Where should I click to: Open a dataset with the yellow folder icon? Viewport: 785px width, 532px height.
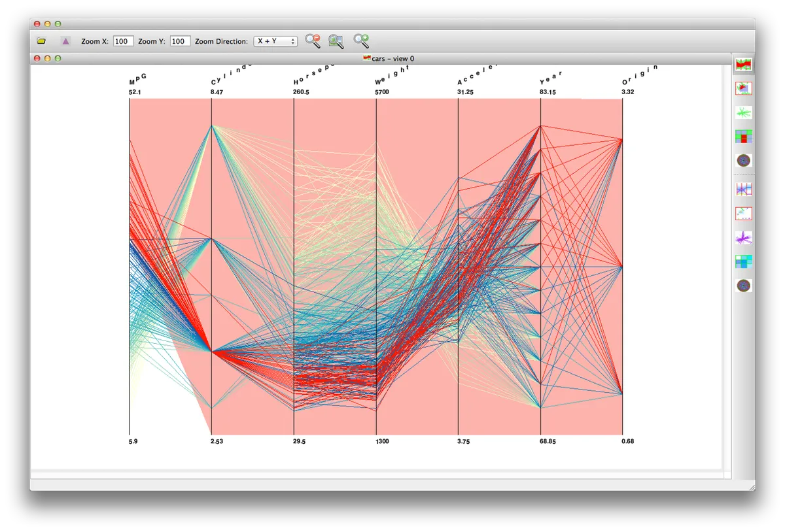(41, 41)
